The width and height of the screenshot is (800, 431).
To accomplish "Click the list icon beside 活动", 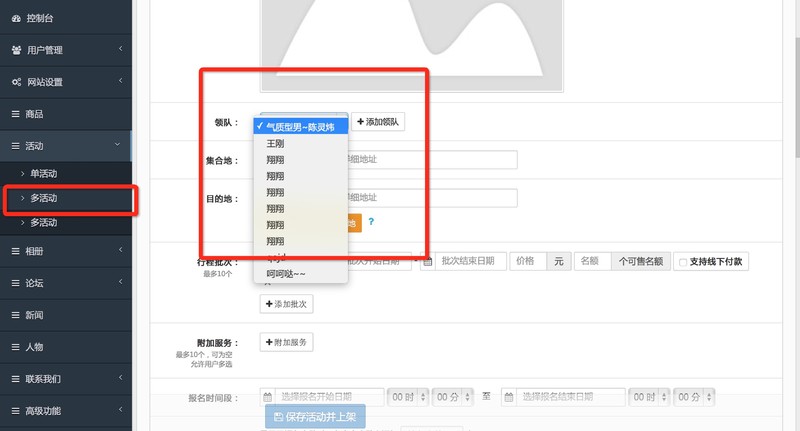I will tap(16, 146).
